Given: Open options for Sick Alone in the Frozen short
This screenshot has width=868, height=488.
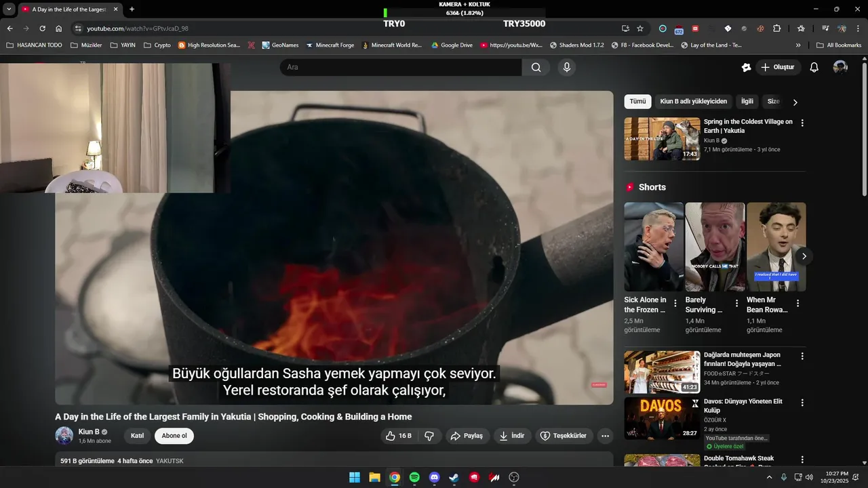Looking at the screenshot, I should point(675,303).
